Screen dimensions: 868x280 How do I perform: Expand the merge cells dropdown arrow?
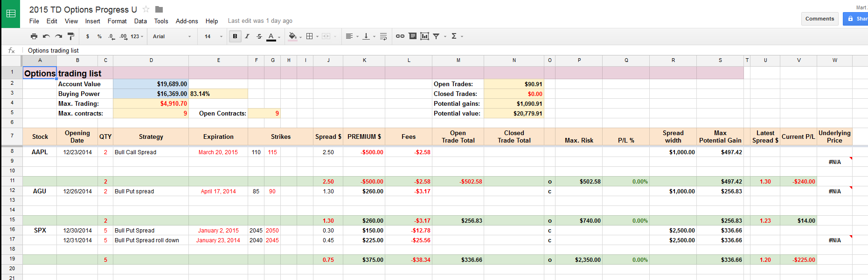335,36
